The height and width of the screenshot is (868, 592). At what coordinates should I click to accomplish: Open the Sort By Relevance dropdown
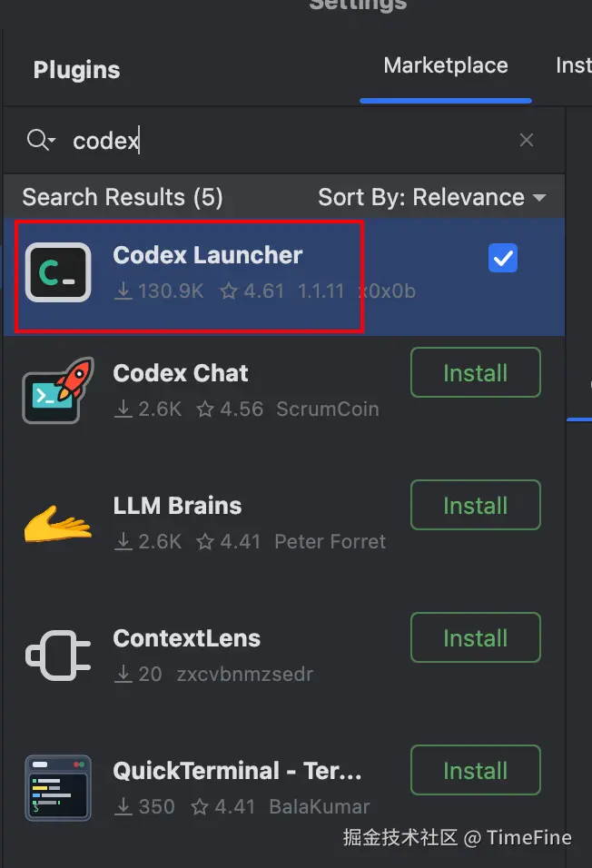pyautogui.click(x=432, y=197)
